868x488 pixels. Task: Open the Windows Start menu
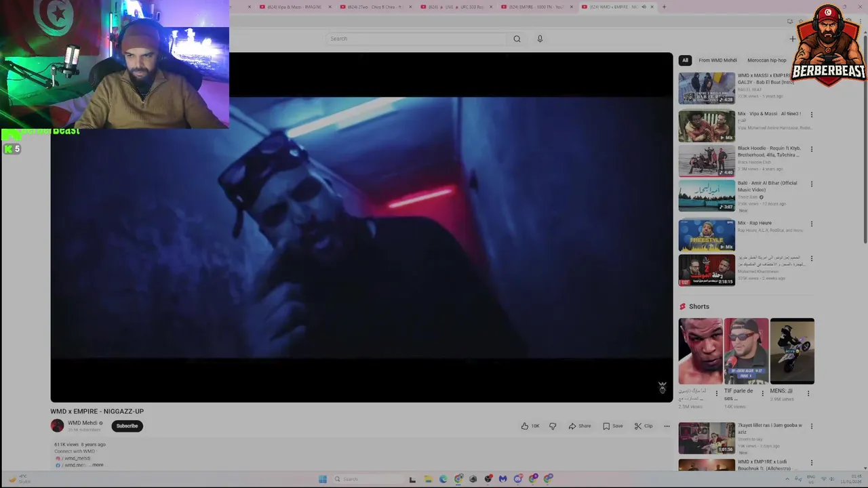323,479
